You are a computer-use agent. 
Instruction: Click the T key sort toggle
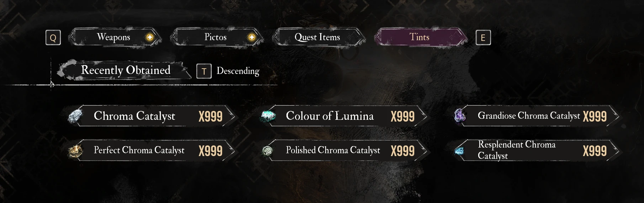204,71
